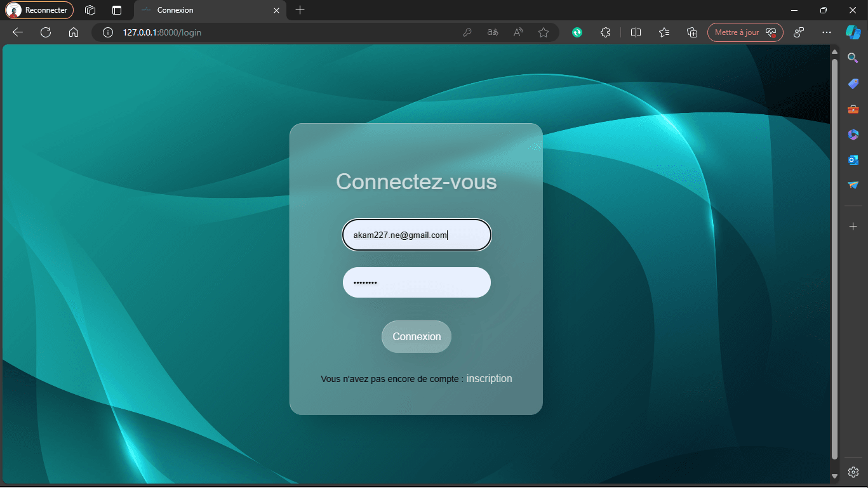This screenshot has width=868, height=488.
Task: Open Outlook from the sidebar
Action: pyautogui.click(x=853, y=160)
